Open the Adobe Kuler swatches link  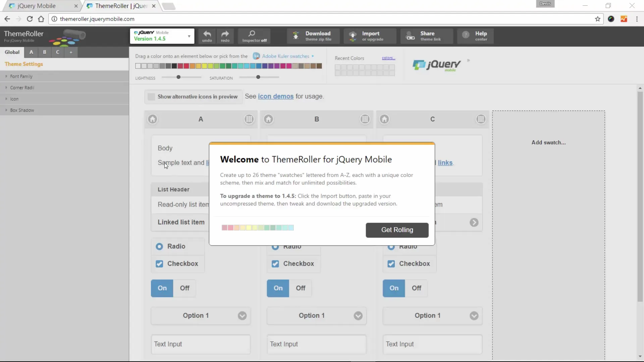[x=285, y=56]
